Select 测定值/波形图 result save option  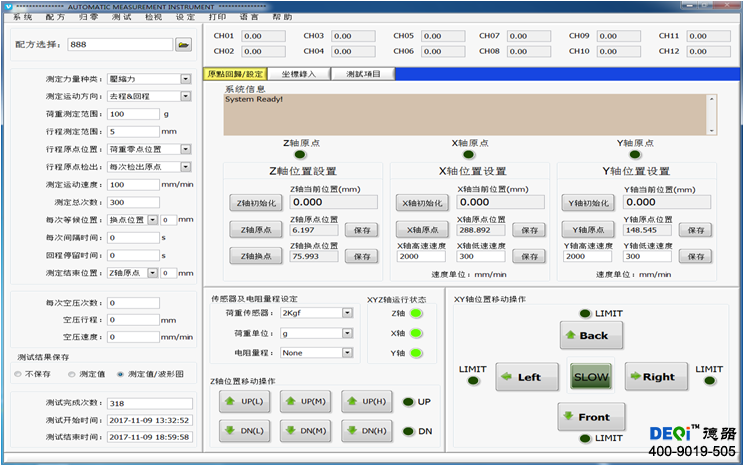tap(120, 374)
